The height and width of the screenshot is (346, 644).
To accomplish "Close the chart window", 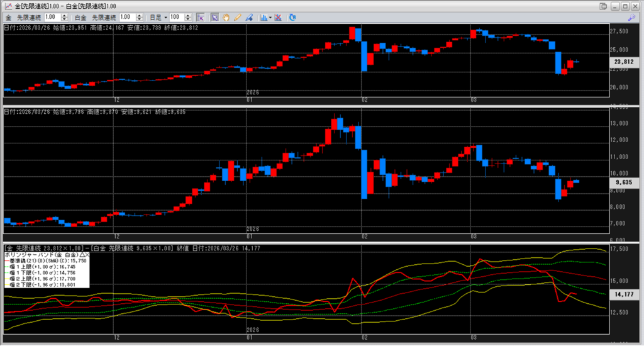I will 635,6.
